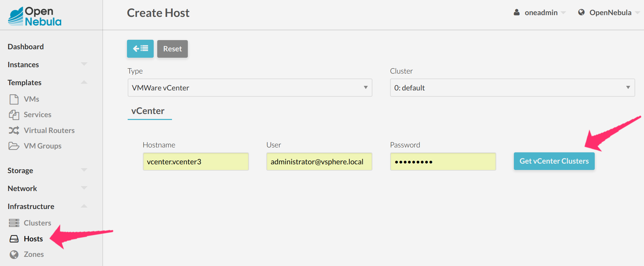Click the Virtual Routers shuffle icon
Image resolution: width=644 pixels, height=266 pixels.
[14, 131]
